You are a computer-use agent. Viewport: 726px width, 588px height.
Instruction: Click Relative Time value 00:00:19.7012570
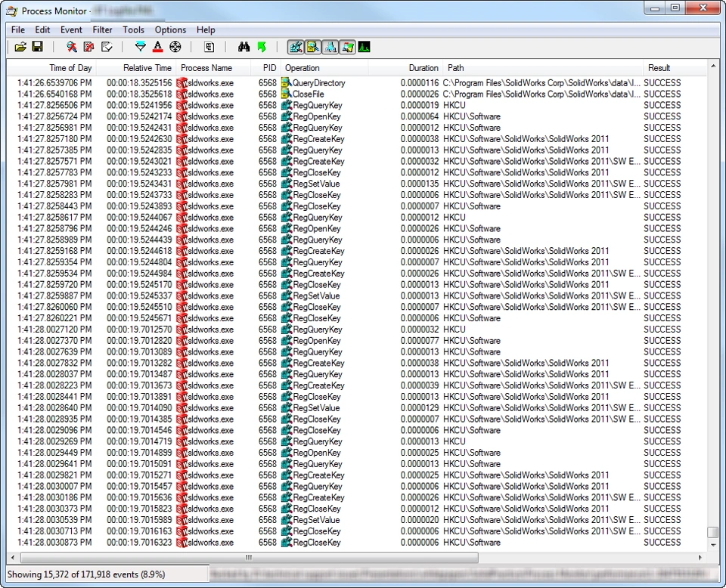139,330
